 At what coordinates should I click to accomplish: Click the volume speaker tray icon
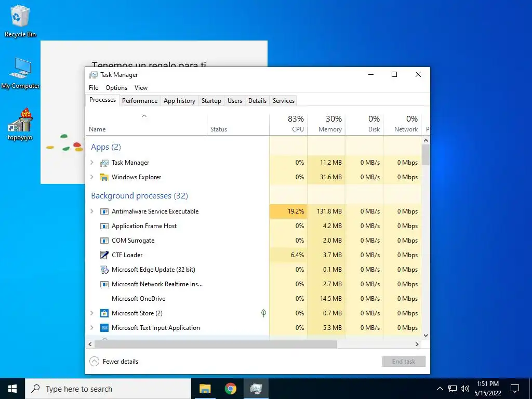tap(465, 389)
